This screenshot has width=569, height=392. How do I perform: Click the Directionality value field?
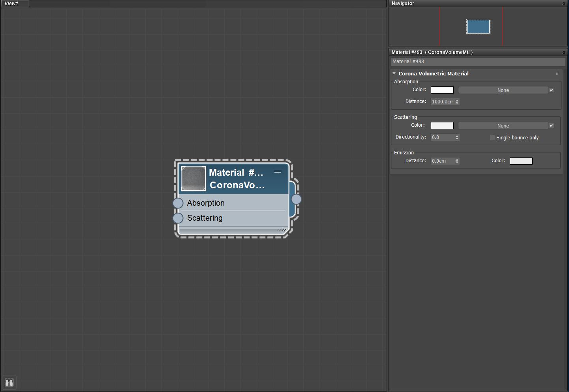pos(443,137)
